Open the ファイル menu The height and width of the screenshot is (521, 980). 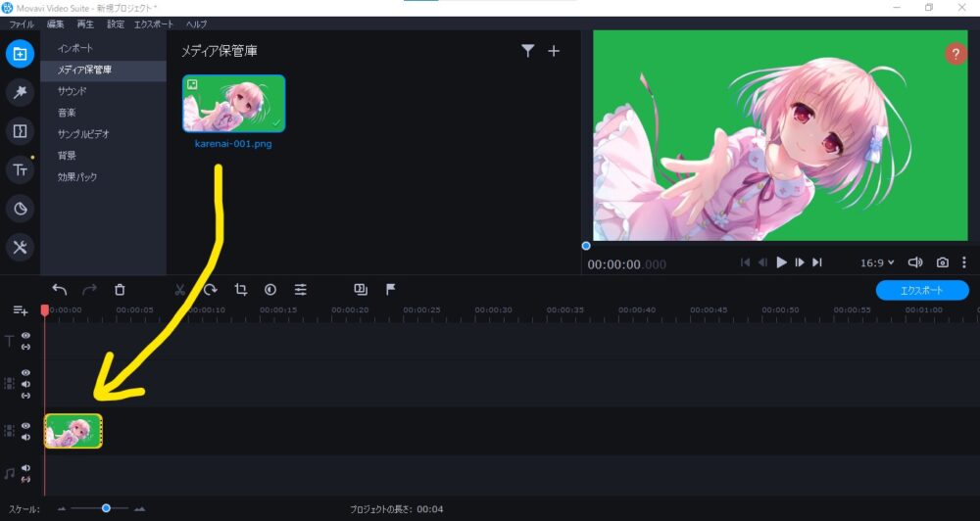tap(22, 24)
